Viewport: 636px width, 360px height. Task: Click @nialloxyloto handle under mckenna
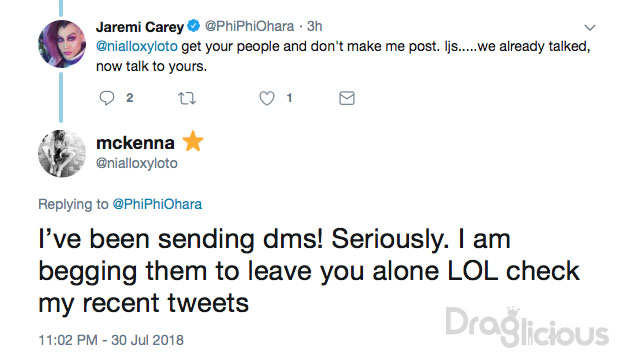point(137,163)
